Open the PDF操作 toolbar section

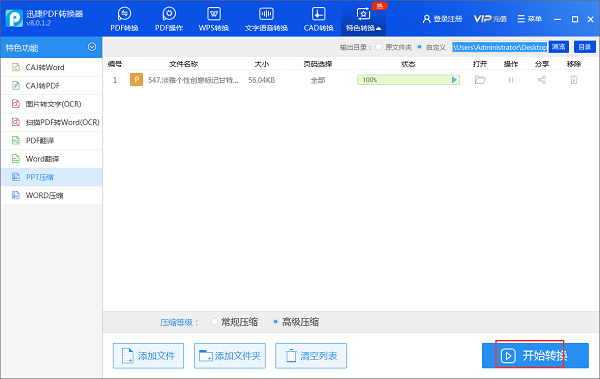169,19
